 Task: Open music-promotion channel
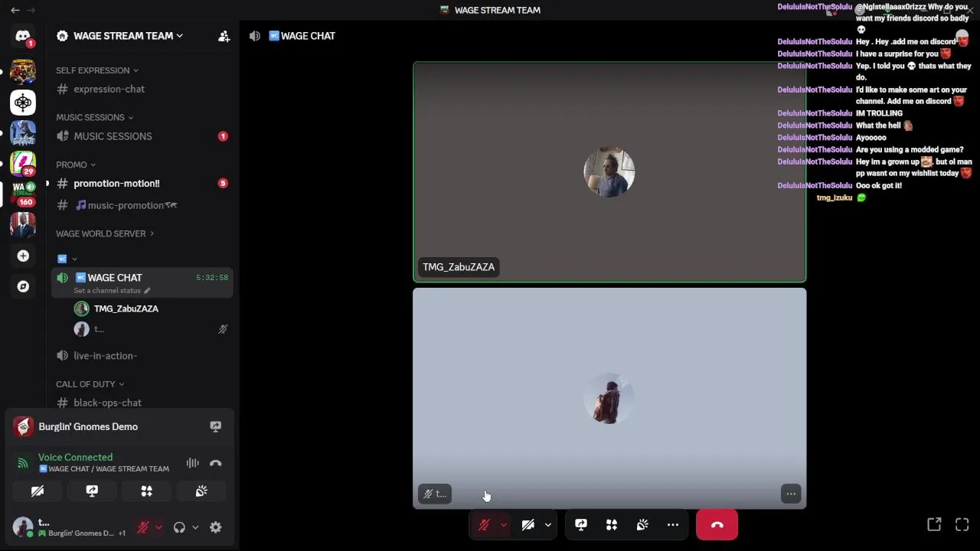coord(142,205)
